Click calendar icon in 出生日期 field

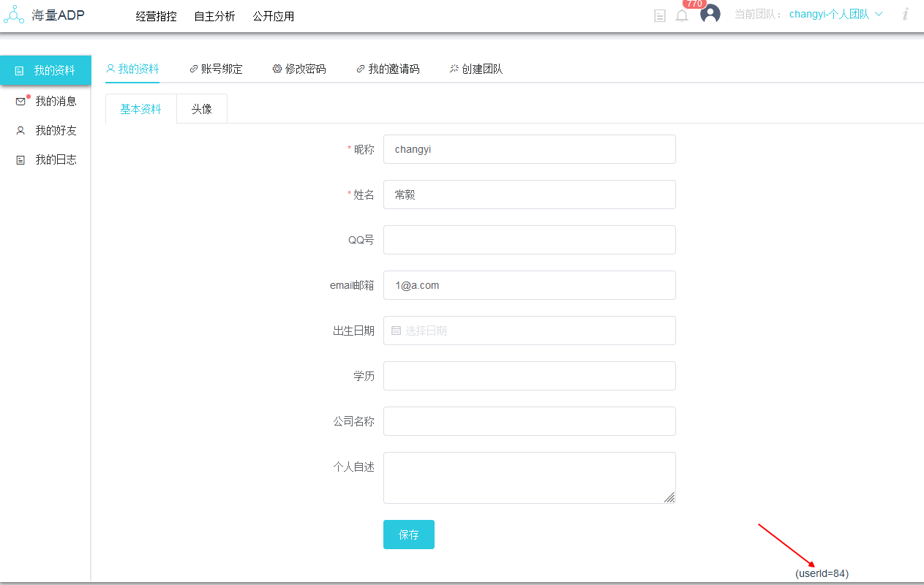(397, 331)
